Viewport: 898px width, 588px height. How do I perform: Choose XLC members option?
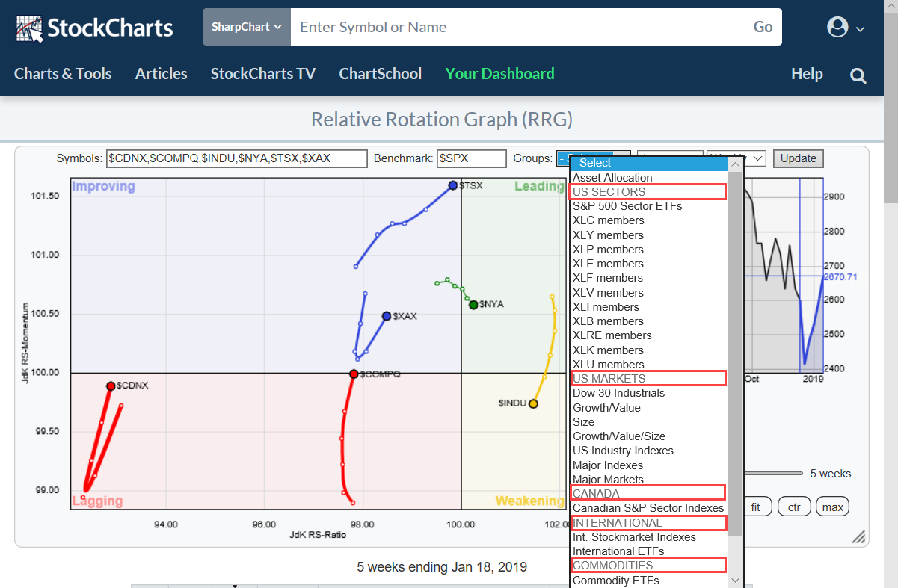click(648, 220)
